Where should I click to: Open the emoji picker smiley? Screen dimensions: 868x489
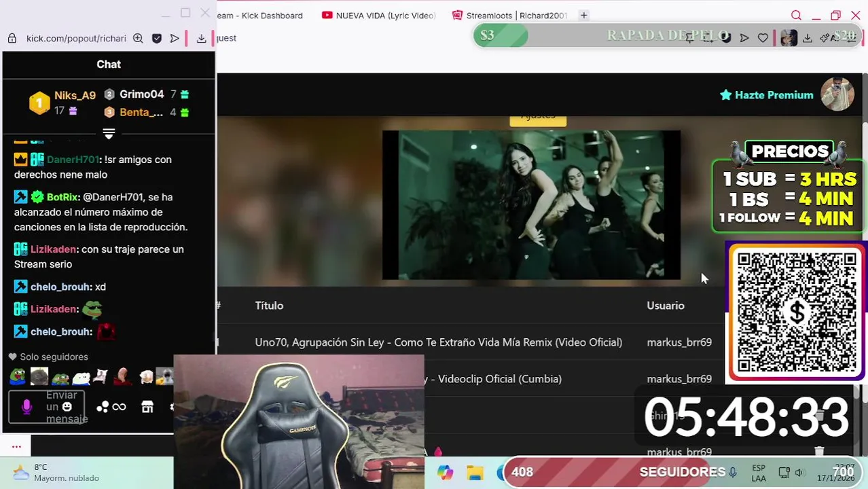pos(67,407)
